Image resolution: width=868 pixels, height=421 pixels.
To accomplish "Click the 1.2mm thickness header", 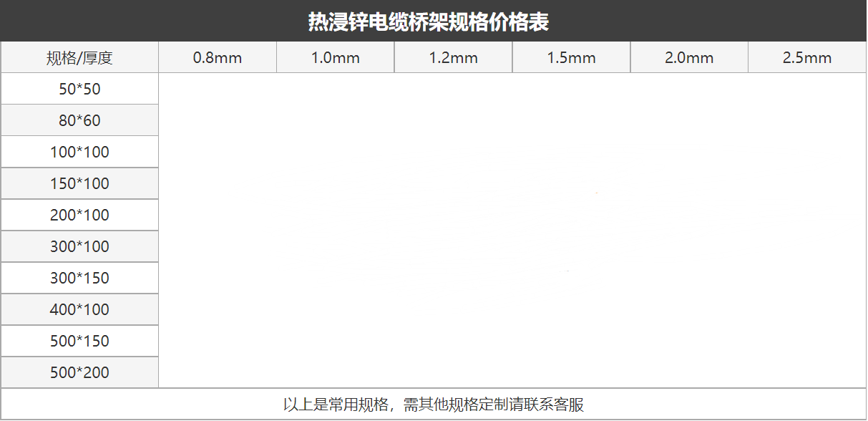I will point(452,57).
